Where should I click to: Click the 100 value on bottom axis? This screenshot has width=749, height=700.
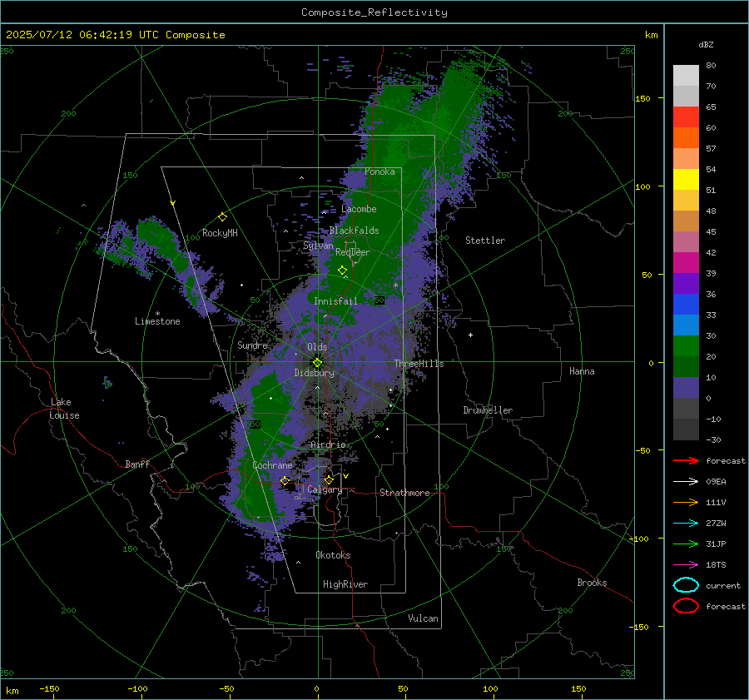click(x=490, y=689)
